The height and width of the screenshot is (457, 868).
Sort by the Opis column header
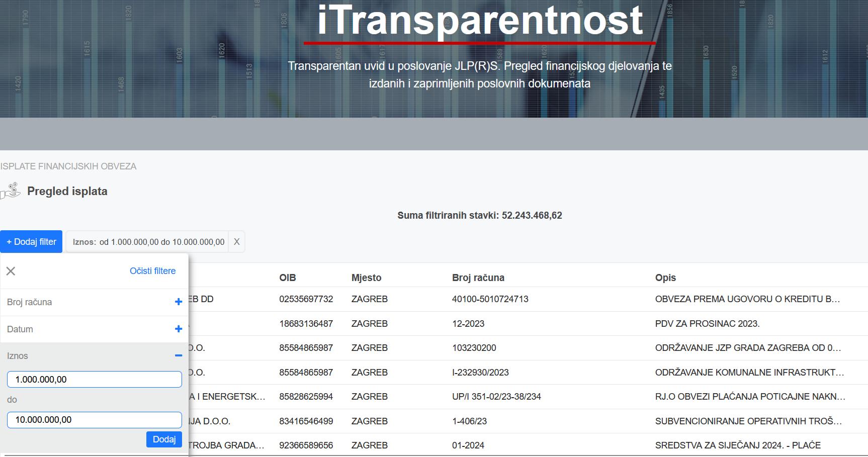click(x=665, y=278)
